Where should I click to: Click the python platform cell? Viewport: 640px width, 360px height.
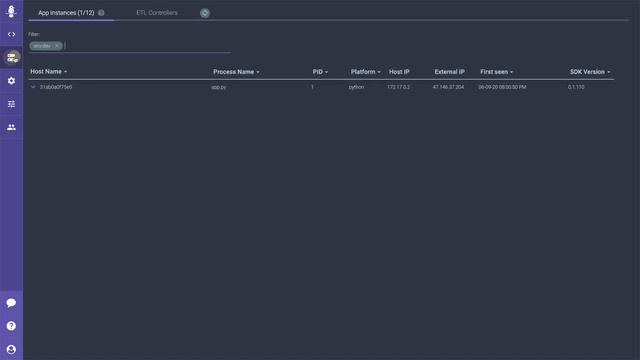(x=356, y=87)
